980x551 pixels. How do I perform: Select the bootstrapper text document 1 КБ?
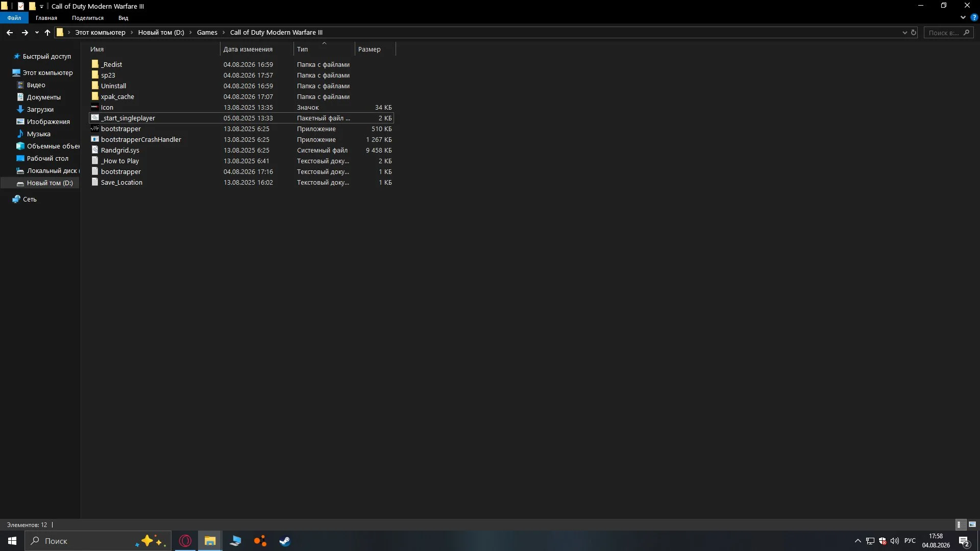(241, 171)
